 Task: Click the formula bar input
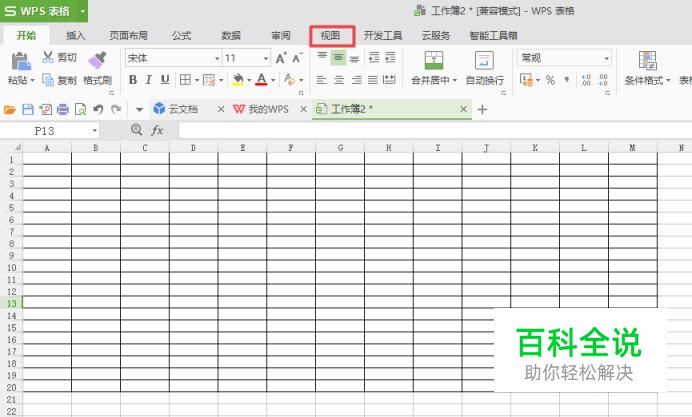(435, 130)
